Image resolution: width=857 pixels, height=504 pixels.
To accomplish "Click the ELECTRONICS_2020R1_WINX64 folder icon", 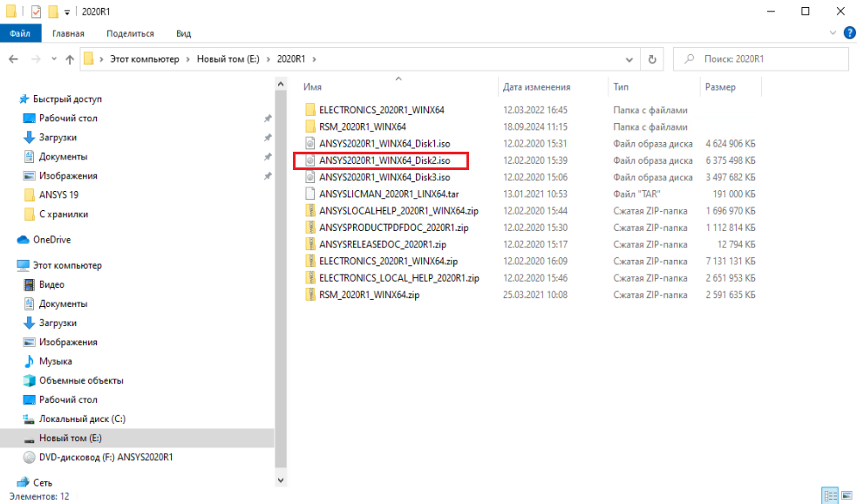I will pos(309,110).
